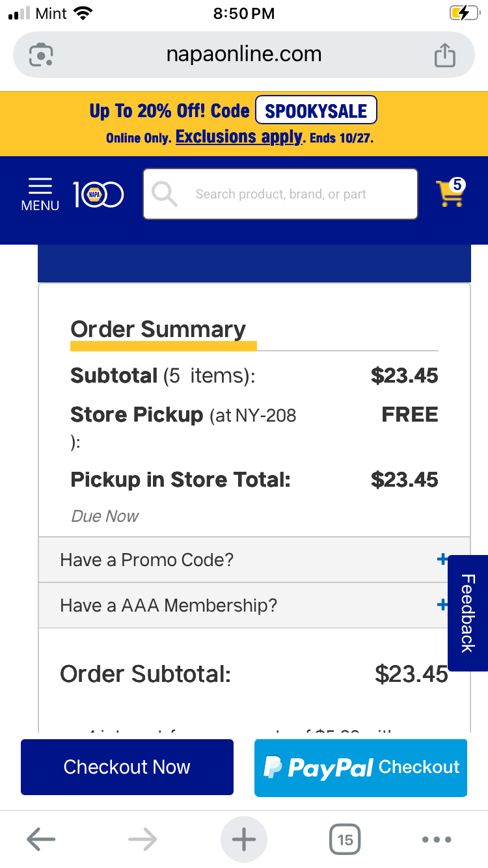Open the Feedback side tab

pyautogui.click(x=467, y=612)
